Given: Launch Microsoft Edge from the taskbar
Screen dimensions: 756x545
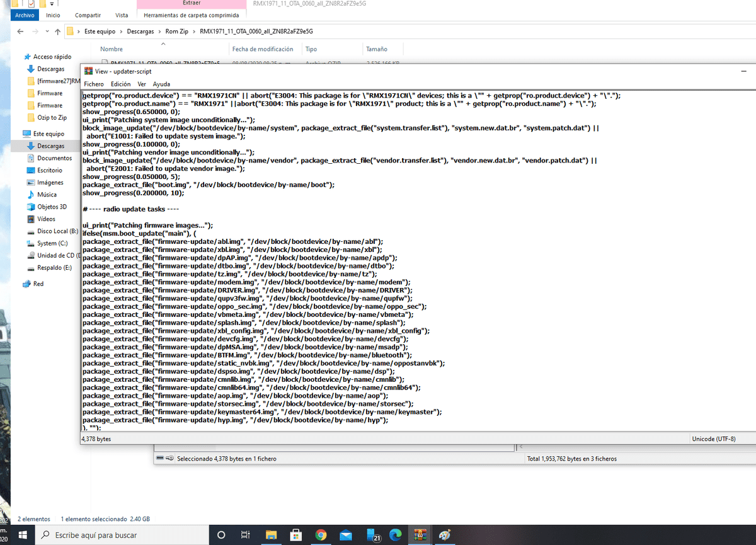Looking at the screenshot, I should pyautogui.click(x=395, y=535).
